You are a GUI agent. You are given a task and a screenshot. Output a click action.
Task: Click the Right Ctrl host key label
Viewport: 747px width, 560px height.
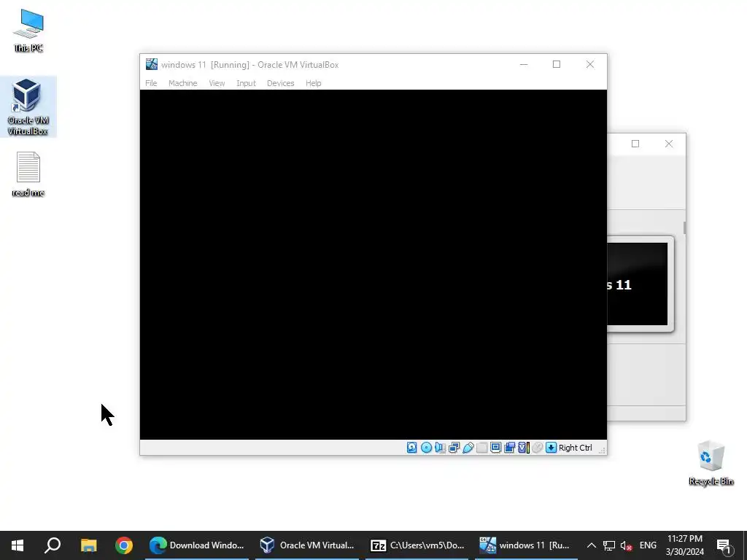coord(575,448)
